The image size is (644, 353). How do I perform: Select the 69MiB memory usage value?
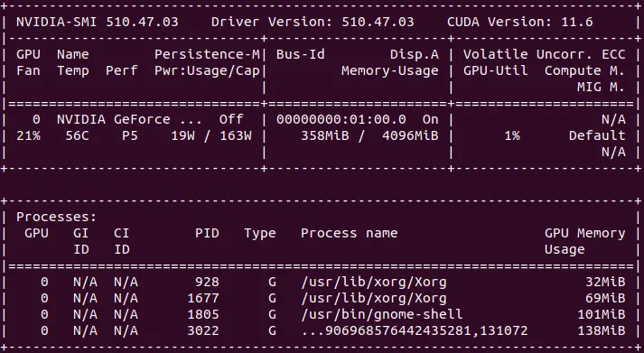point(605,298)
